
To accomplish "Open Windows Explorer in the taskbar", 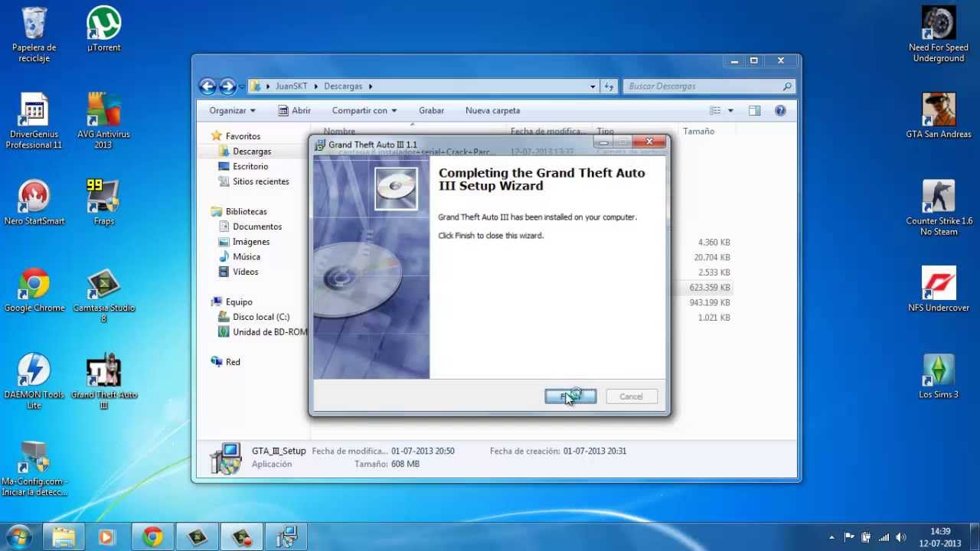I will (x=64, y=536).
